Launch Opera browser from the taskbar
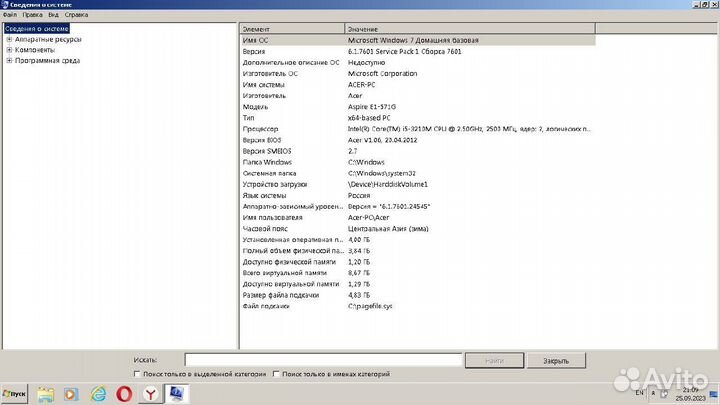This screenshot has width=720, height=405. [124, 394]
